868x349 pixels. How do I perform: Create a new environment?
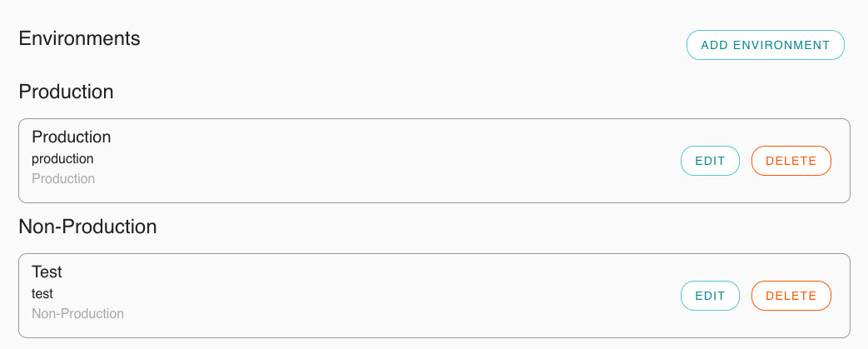(x=765, y=45)
